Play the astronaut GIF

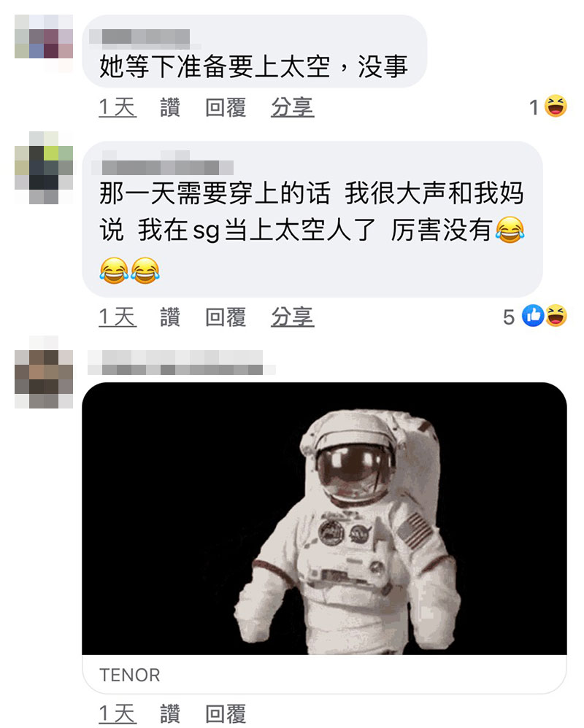coord(324,519)
